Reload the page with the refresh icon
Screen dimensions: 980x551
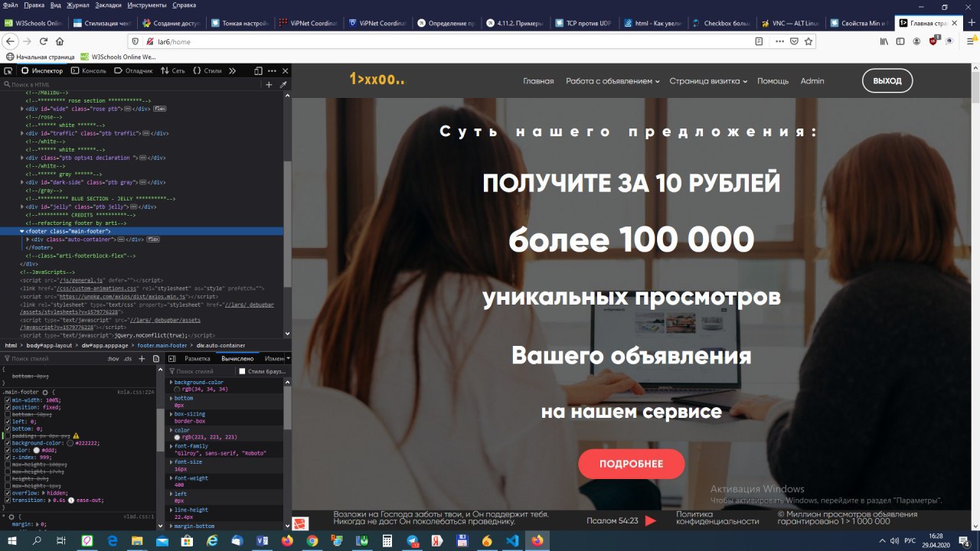click(44, 41)
